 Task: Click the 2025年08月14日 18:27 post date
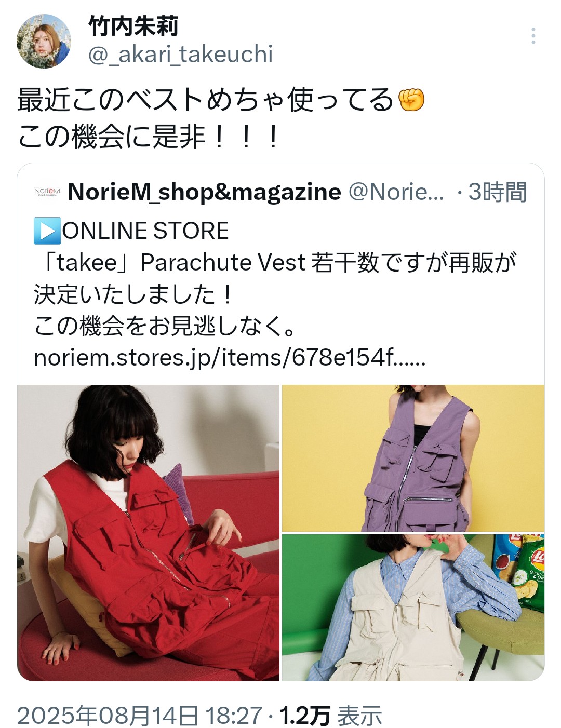pos(139,716)
